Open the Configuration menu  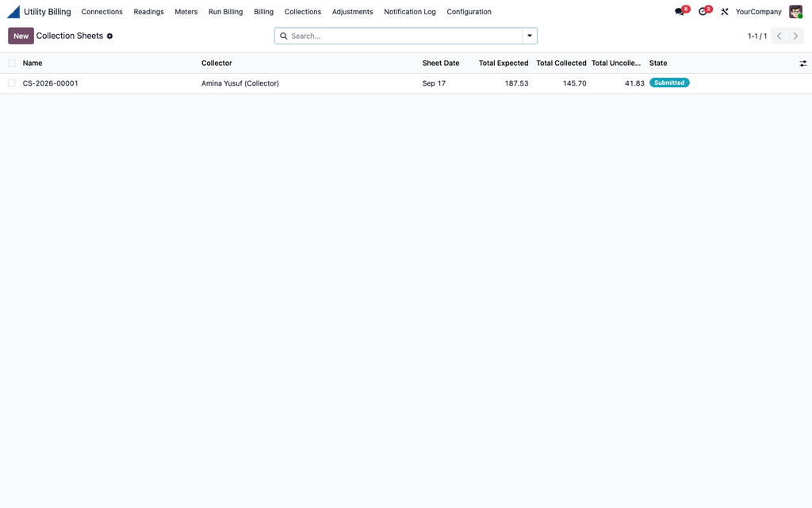pyautogui.click(x=469, y=11)
